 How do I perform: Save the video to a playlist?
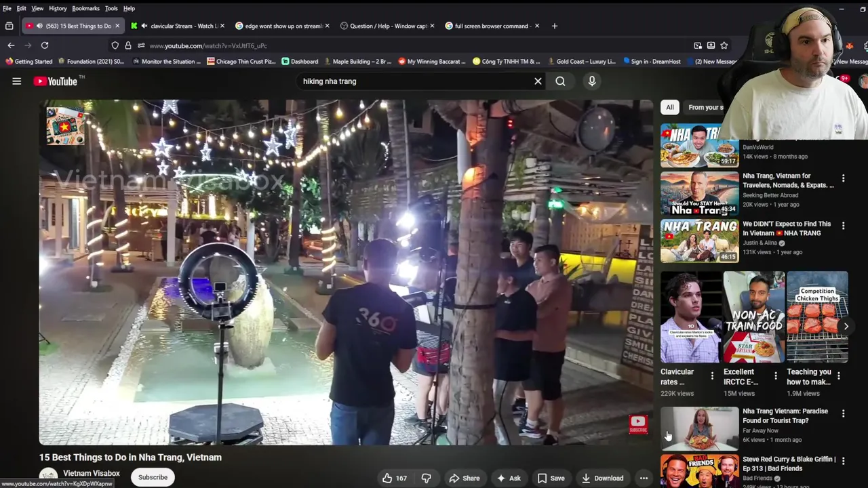(x=551, y=478)
